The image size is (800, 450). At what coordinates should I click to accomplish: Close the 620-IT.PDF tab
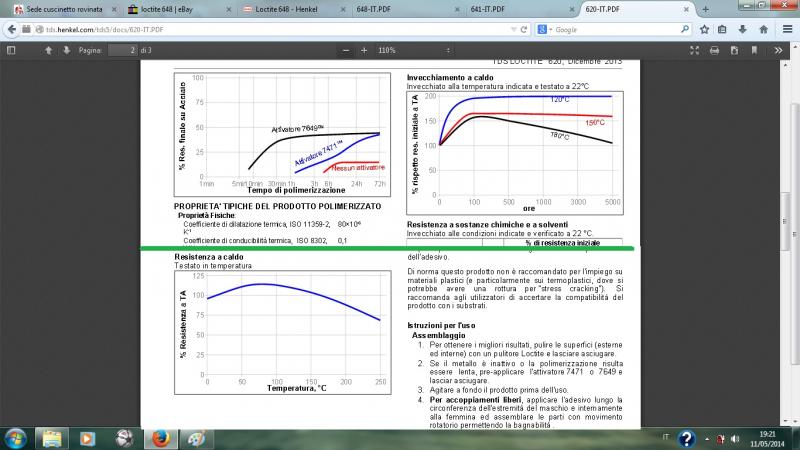(x=686, y=9)
